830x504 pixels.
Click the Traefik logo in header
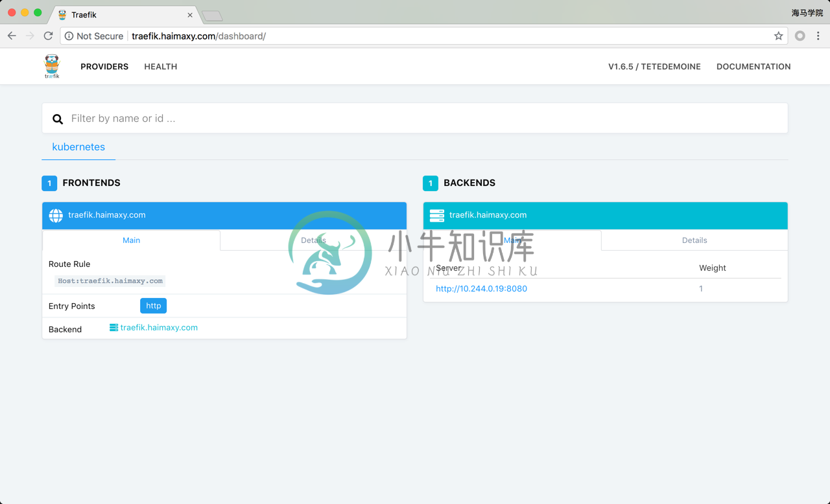tap(52, 66)
